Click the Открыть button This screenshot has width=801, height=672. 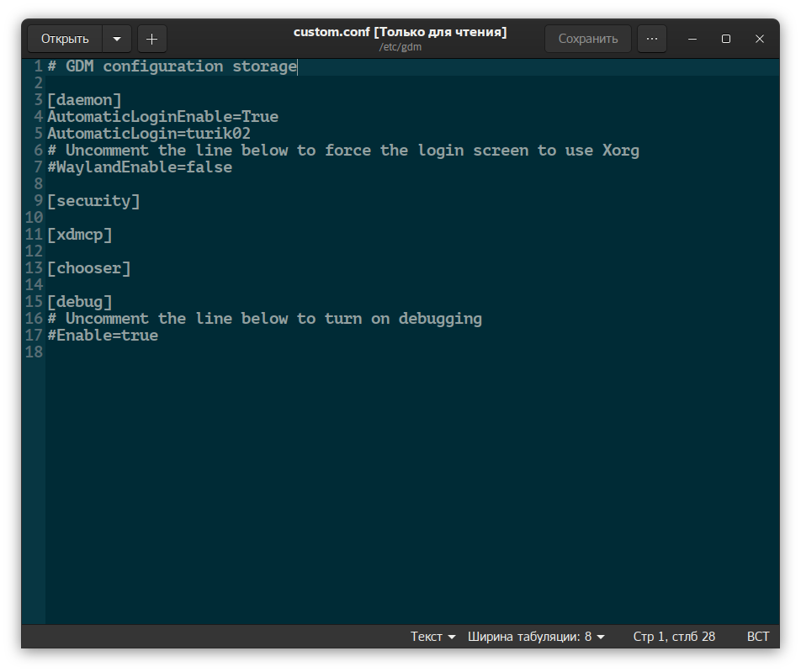pos(65,39)
